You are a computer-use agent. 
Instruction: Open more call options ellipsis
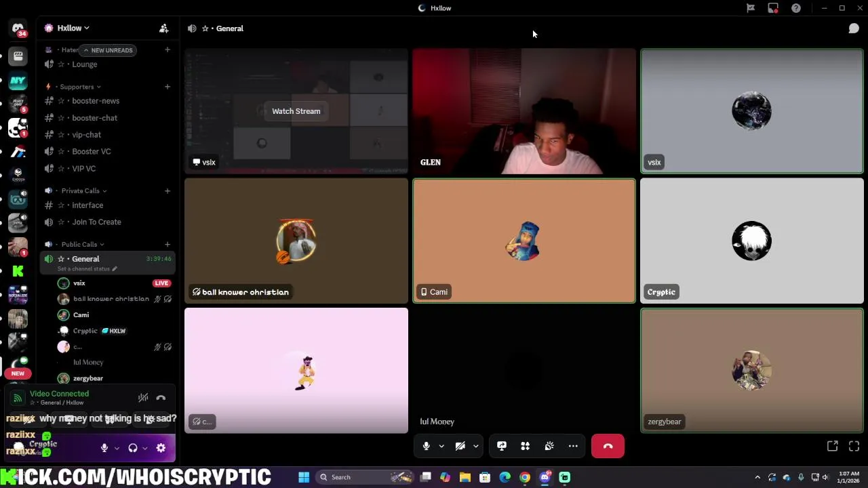coord(573,446)
